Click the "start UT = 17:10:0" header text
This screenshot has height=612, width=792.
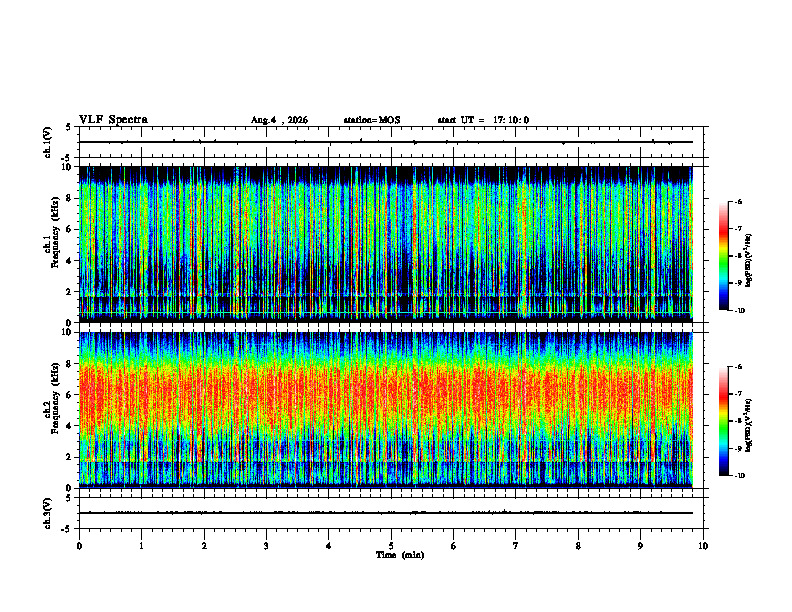483,120
